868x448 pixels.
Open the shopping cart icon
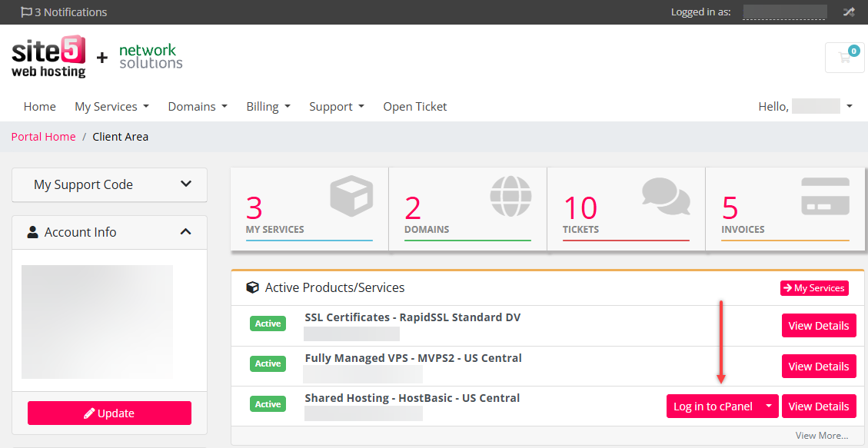(845, 58)
